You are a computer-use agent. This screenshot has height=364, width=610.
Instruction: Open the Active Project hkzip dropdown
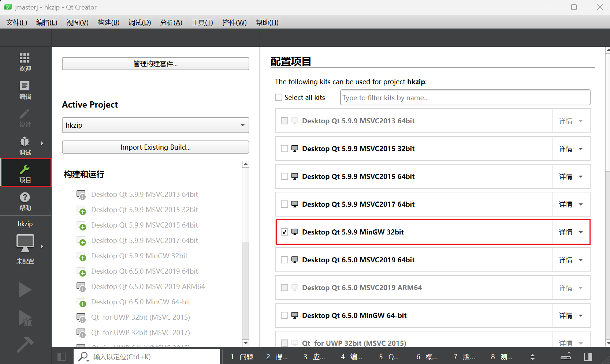pyautogui.click(x=156, y=125)
